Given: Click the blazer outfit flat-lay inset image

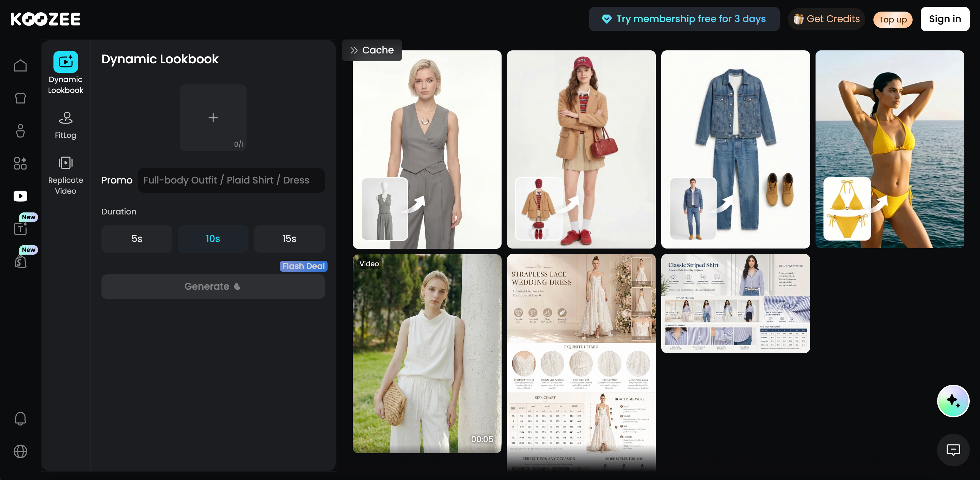Looking at the screenshot, I should click(539, 209).
